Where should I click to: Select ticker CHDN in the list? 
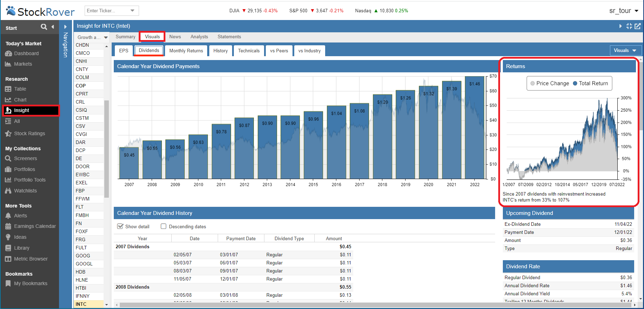coord(89,45)
